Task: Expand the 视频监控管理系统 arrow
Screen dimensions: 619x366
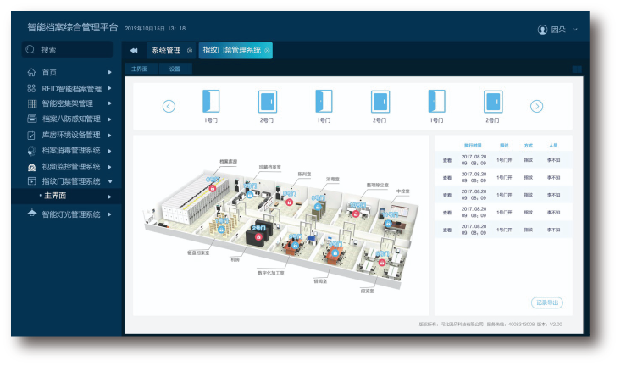Action: [x=110, y=167]
